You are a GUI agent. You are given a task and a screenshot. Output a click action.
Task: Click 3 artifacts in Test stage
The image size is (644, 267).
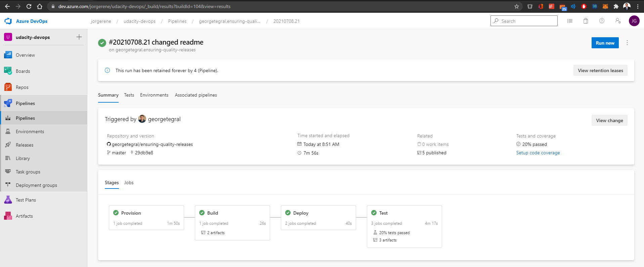tap(388, 240)
